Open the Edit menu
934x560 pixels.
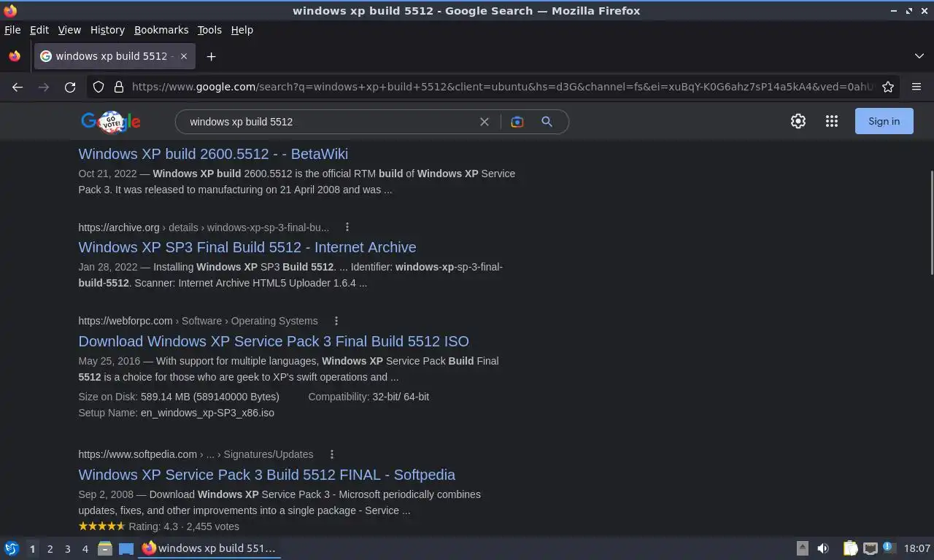tap(39, 30)
